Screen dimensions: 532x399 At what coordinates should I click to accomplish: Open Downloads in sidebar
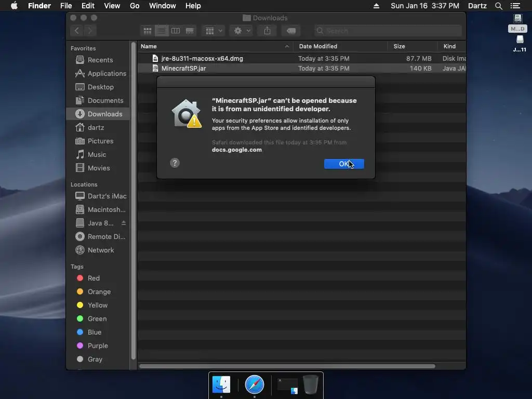pyautogui.click(x=98, y=114)
